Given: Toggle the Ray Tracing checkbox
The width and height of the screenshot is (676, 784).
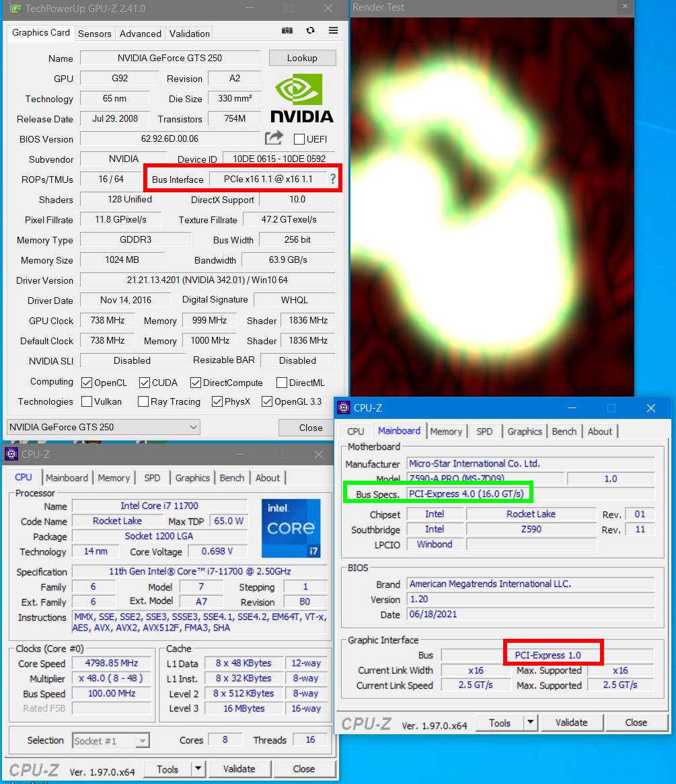Looking at the screenshot, I should click(143, 401).
